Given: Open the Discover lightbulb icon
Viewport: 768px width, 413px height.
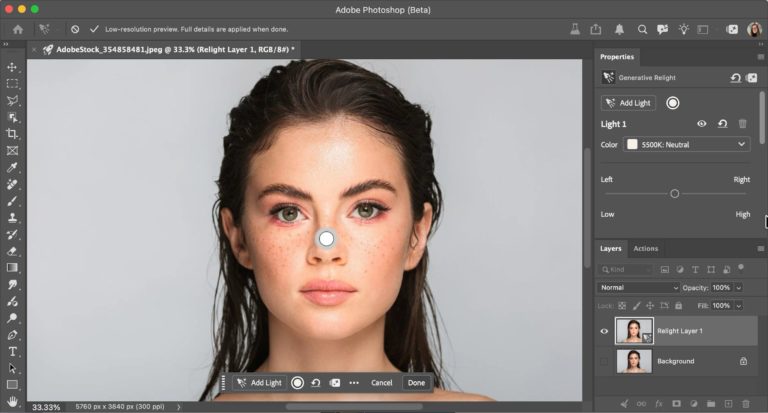Looking at the screenshot, I should coord(684,29).
